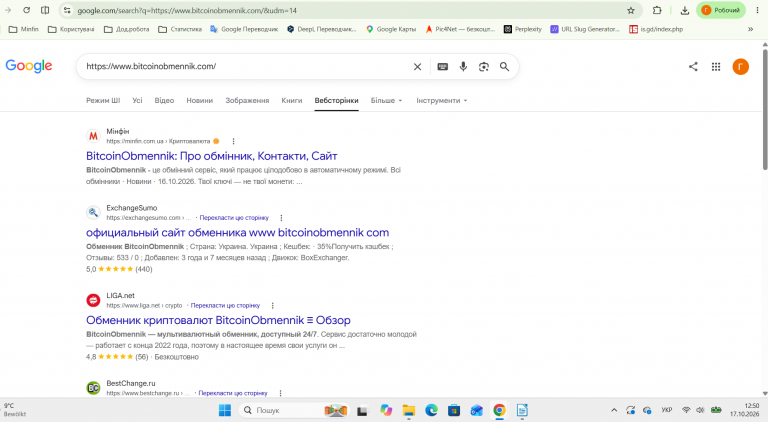Image resolution: width=768 pixels, height=422 pixels.
Task: Open DeepL Переводчик bookmark
Action: pos(322,29)
